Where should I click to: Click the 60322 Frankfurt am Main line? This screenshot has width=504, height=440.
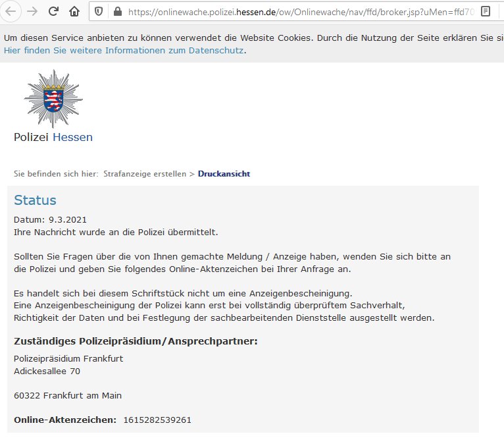pyautogui.click(x=68, y=395)
